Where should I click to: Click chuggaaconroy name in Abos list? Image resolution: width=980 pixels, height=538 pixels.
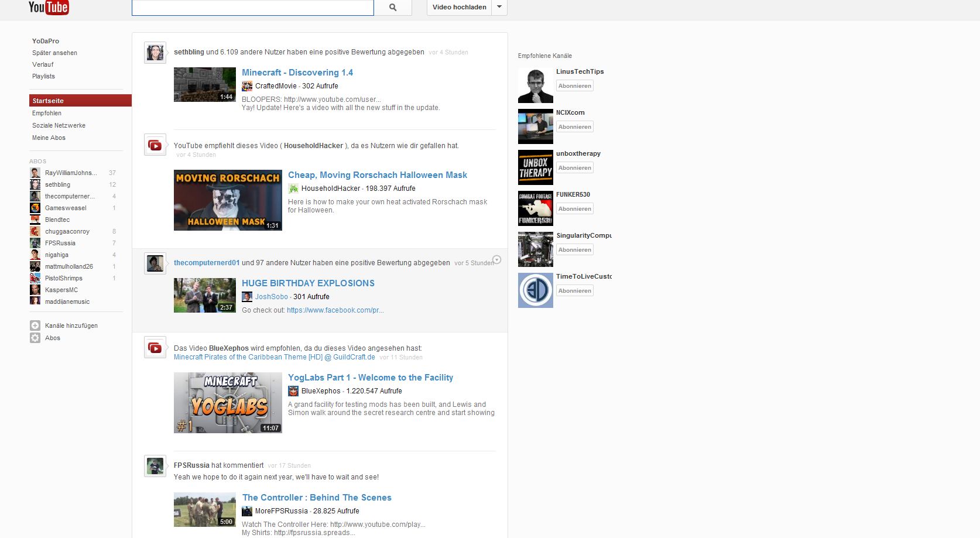pyautogui.click(x=67, y=231)
